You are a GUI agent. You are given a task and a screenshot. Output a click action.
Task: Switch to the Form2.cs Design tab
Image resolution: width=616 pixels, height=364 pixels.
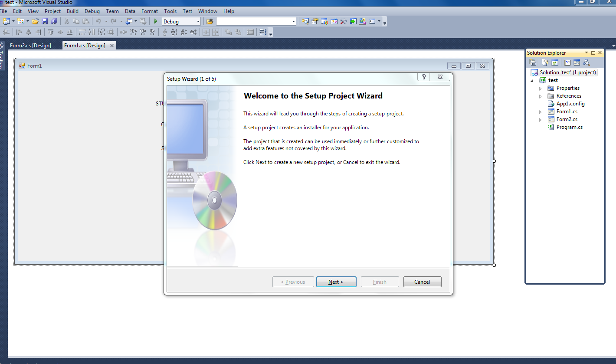point(30,45)
